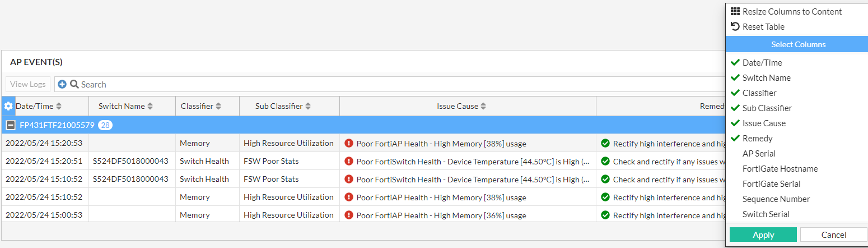Image resolution: width=868 pixels, height=248 pixels.
Task: Select Switch Serial column option
Action: [766, 214]
